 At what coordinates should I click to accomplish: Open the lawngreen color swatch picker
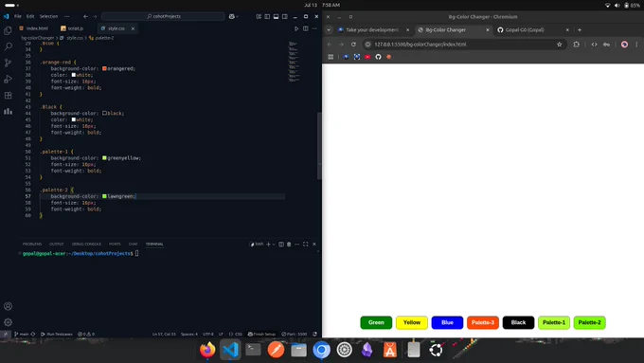coord(104,196)
